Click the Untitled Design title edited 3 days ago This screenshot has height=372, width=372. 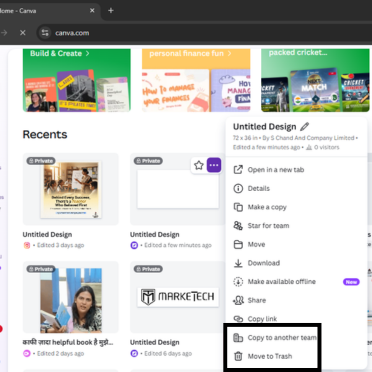[47, 234]
